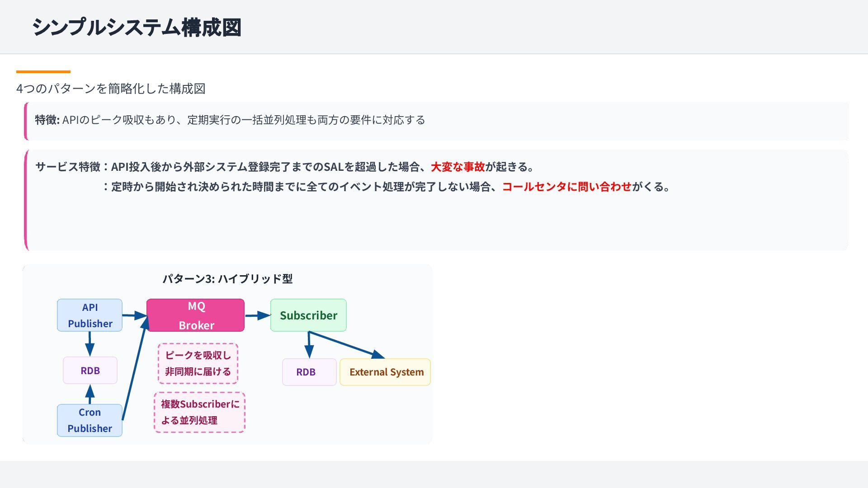Click the red コールセンタに問い合わせ text

pyautogui.click(x=566, y=187)
